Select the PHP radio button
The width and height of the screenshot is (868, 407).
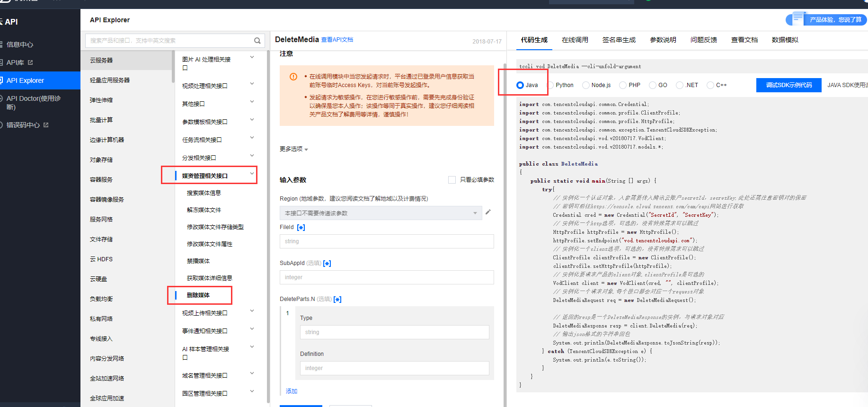pos(623,85)
